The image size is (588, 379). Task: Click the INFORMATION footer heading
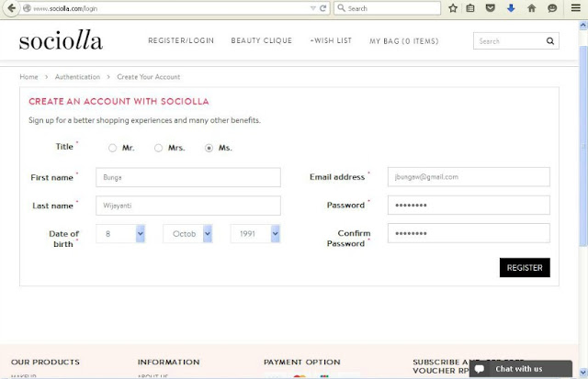tap(168, 362)
